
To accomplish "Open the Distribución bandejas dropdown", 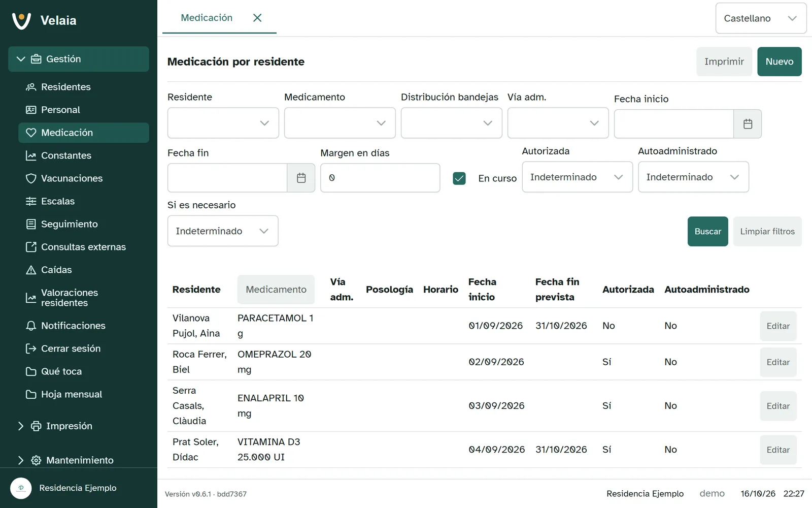I will pos(452,123).
